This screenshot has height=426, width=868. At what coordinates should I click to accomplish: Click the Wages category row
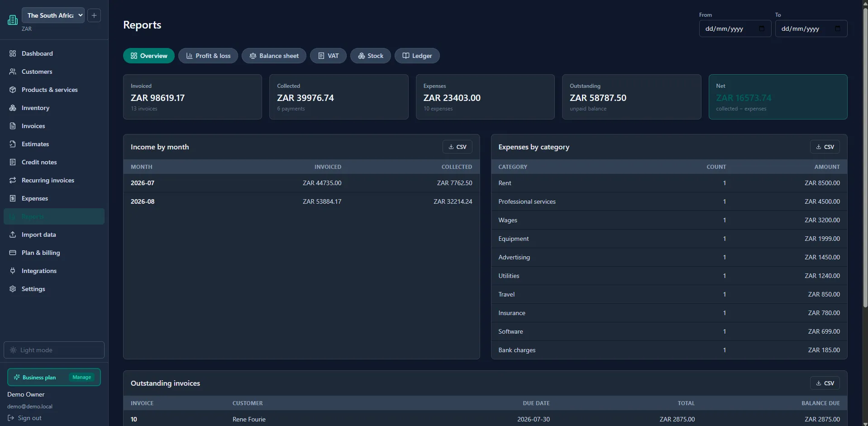point(669,220)
